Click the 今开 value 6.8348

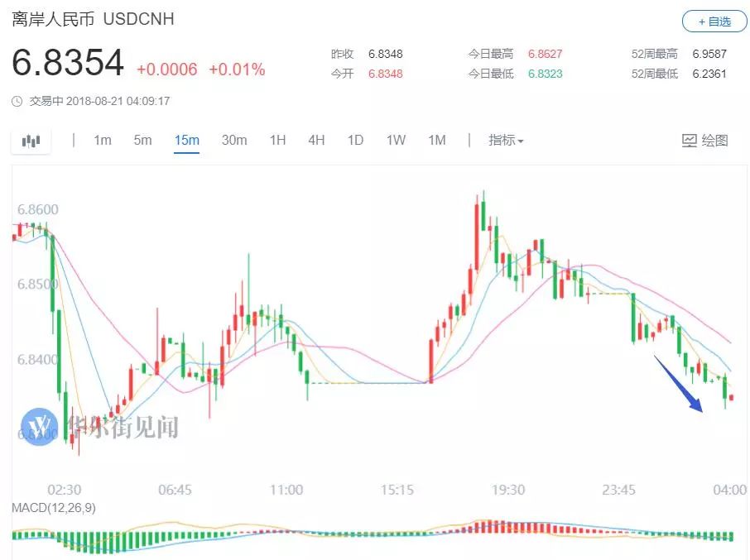[x=385, y=74]
